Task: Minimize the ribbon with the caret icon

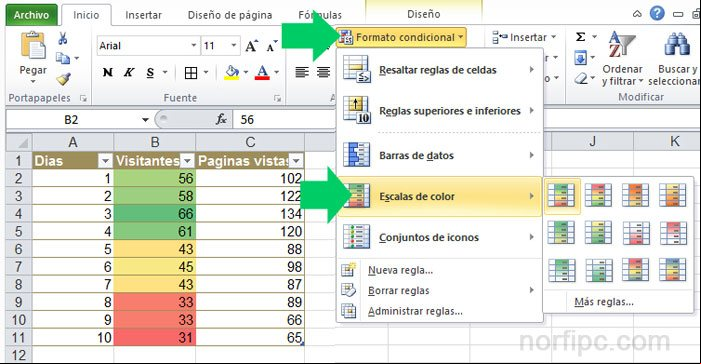Action: pos(637,14)
